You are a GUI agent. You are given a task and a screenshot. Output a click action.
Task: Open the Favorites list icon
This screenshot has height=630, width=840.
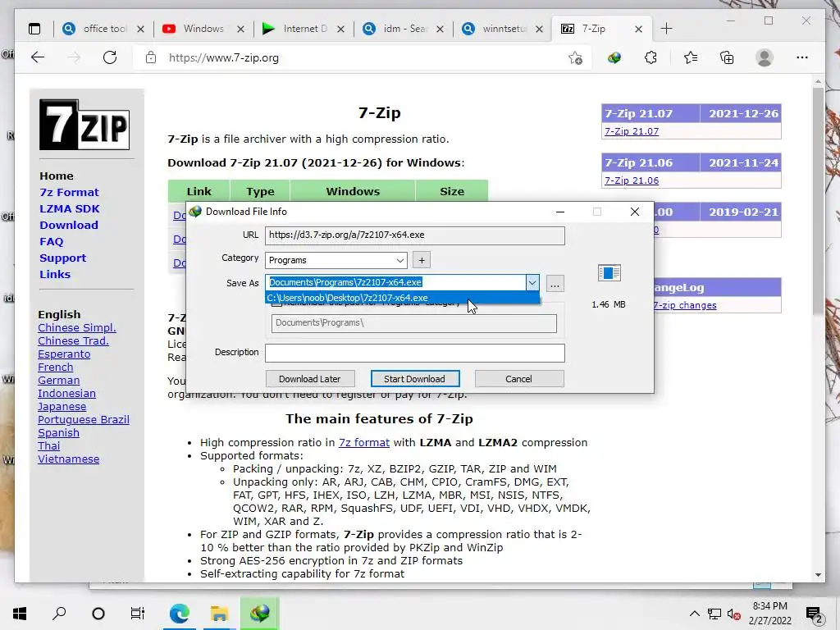pyautogui.click(x=691, y=58)
